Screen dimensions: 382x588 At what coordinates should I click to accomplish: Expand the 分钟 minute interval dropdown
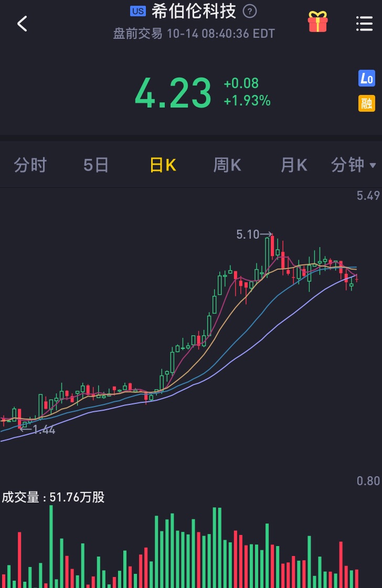pyautogui.click(x=354, y=165)
